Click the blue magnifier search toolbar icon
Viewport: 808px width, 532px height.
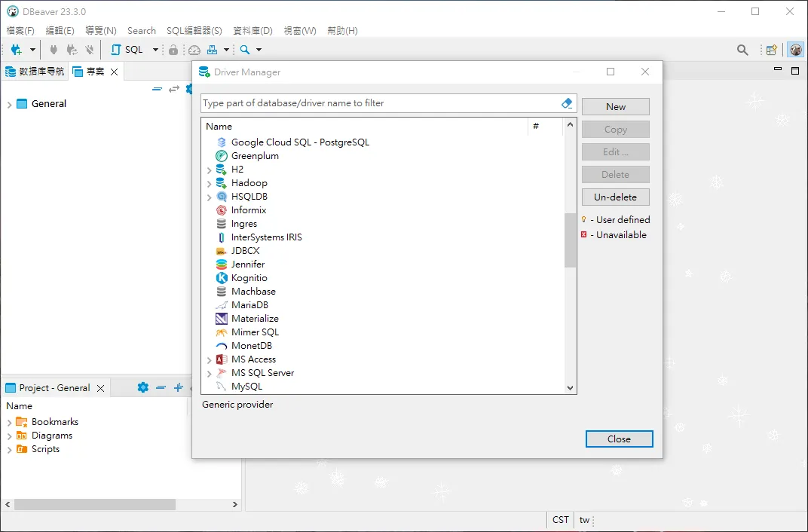(245, 50)
